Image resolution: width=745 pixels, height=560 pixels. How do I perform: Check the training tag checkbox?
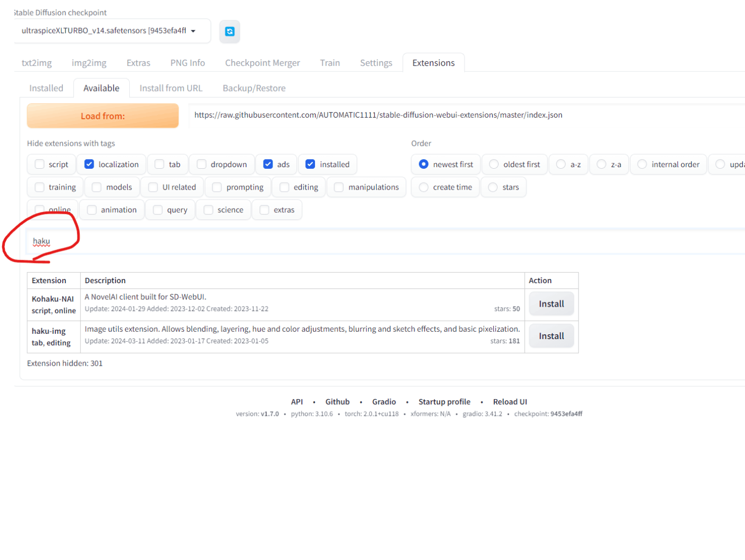click(x=39, y=187)
